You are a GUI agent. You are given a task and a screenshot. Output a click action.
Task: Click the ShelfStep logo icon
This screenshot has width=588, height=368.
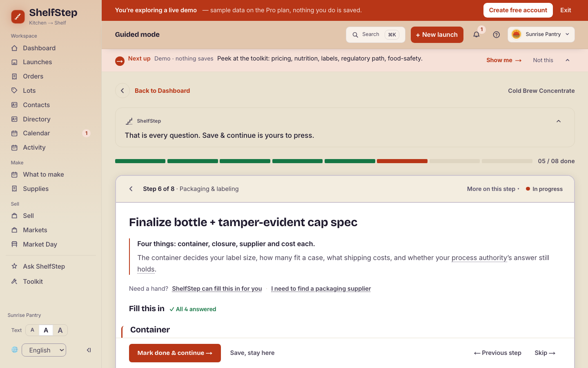[x=18, y=17]
